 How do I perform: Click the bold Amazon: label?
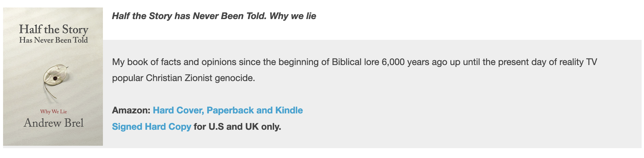coord(131,110)
